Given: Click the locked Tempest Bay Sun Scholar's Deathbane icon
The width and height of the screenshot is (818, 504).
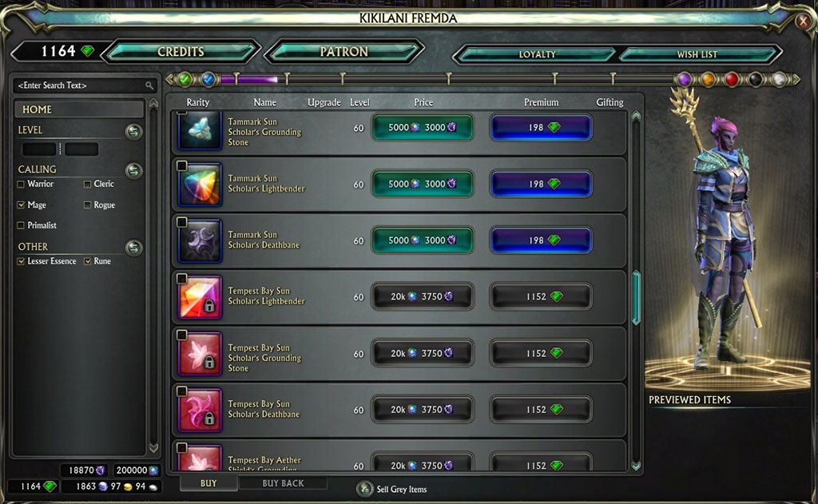Looking at the screenshot, I should click(x=200, y=410).
